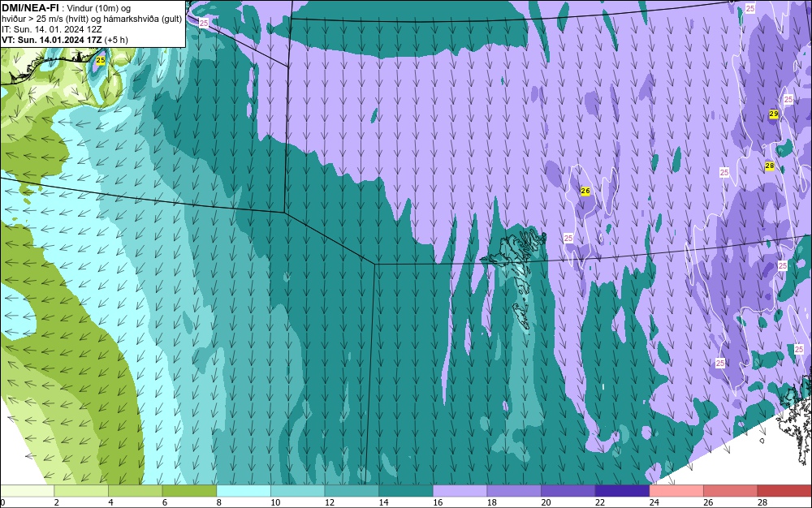Click the yellow '28' gust label on the map
The height and width of the screenshot is (508, 812).
click(x=770, y=166)
